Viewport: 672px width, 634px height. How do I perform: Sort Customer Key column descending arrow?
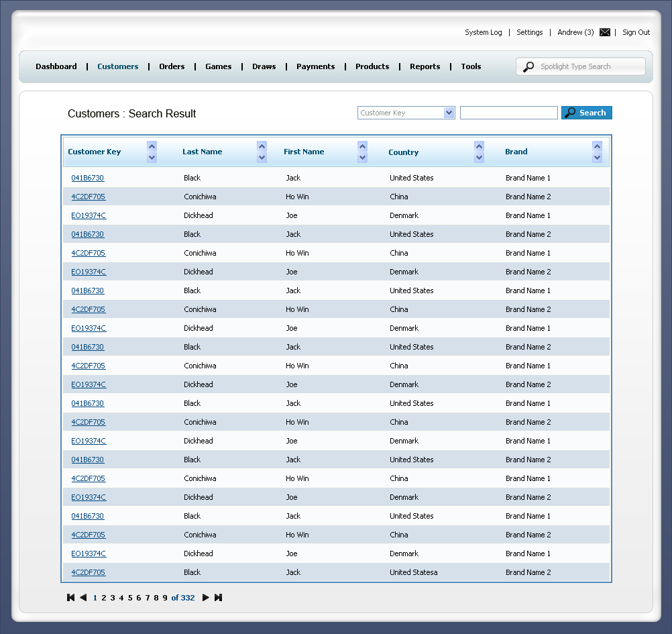pyautogui.click(x=152, y=157)
